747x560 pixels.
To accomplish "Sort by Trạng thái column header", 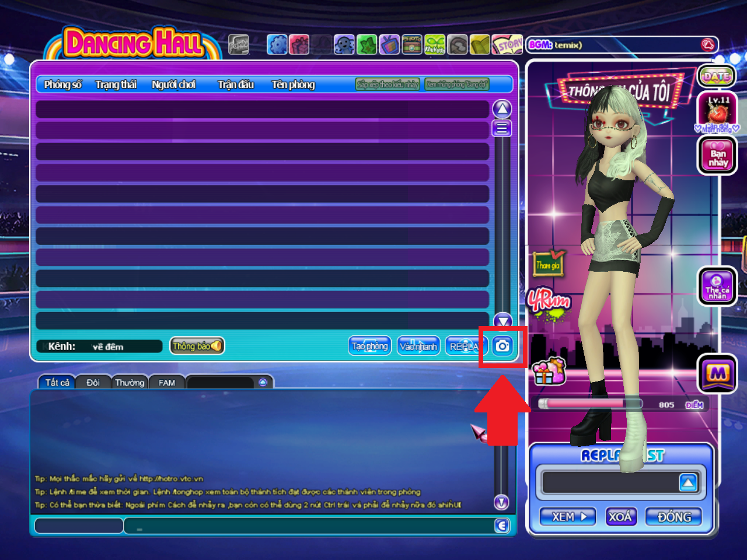I will pyautogui.click(x=116, y=85).
